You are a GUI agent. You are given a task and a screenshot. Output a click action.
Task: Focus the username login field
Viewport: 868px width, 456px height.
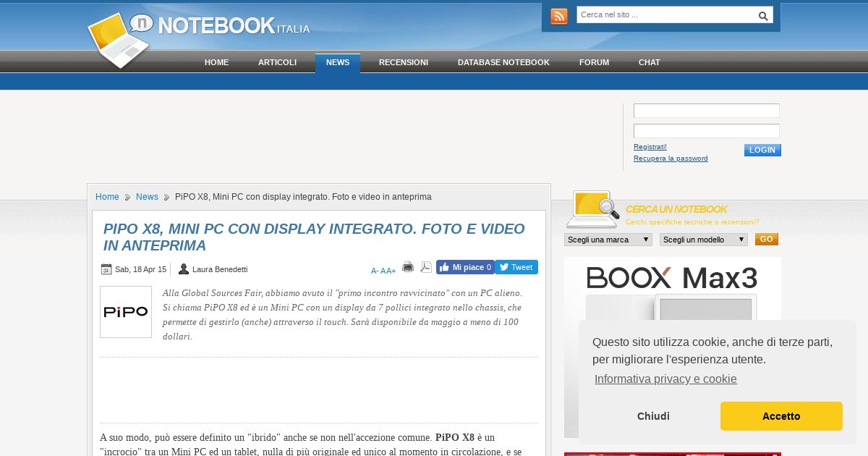(x=707, y=111)
